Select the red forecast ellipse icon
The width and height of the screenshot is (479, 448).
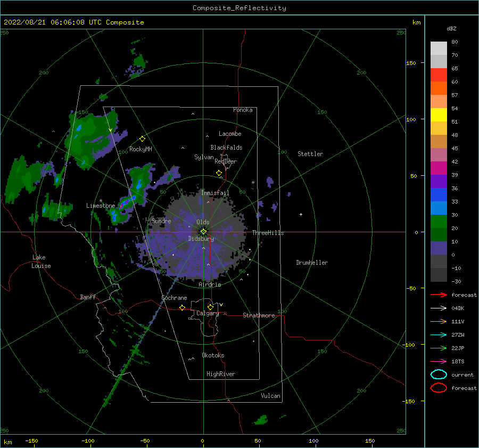(439, 388)
